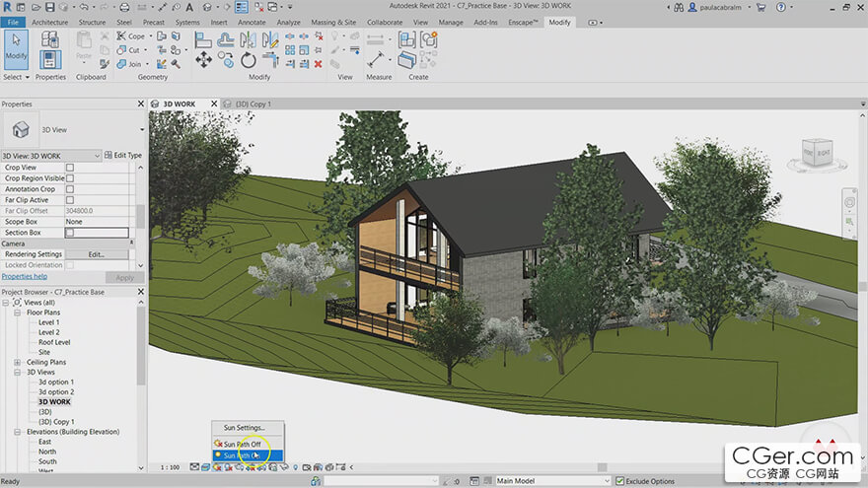The height and width of the screenshot is (488, 868).
Task: Choose Sun Path Off from popup menu
Action: 242,444
